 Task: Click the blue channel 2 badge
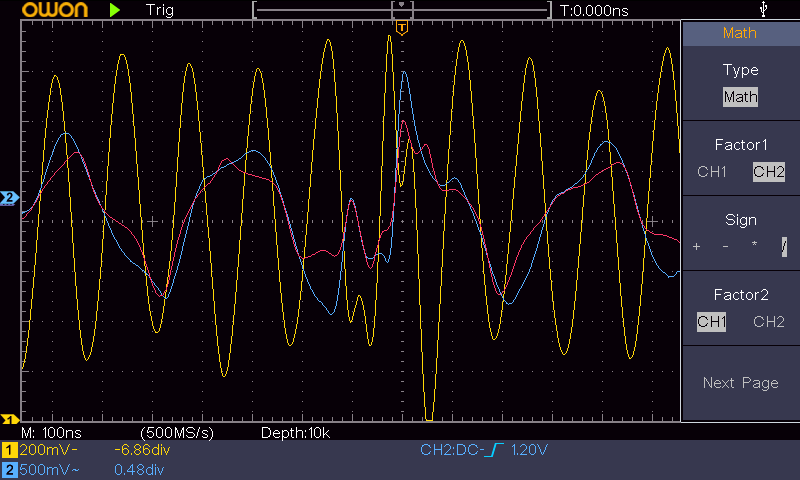(x=9, y=469)
